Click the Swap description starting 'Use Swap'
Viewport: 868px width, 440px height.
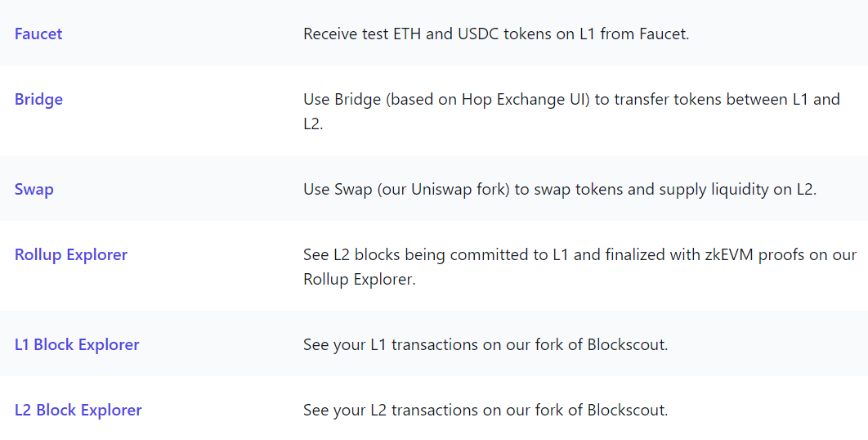(x=559, y=189)
